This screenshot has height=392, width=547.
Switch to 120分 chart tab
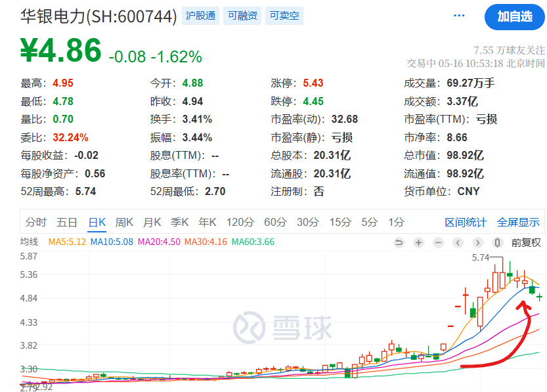point(240,222)
